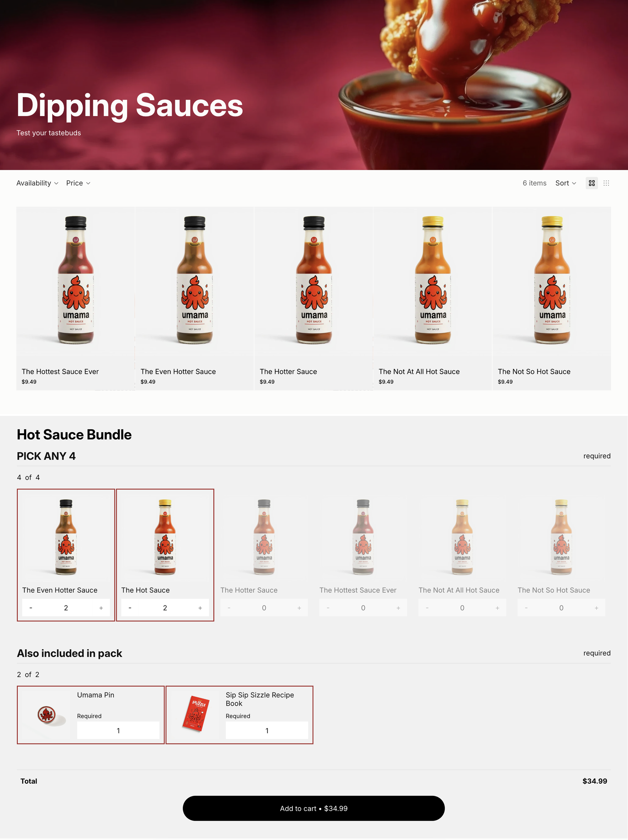Select The Hot Sauce bundle card
Viewport: 628px width, 840px height.
[x=165, y=555]
